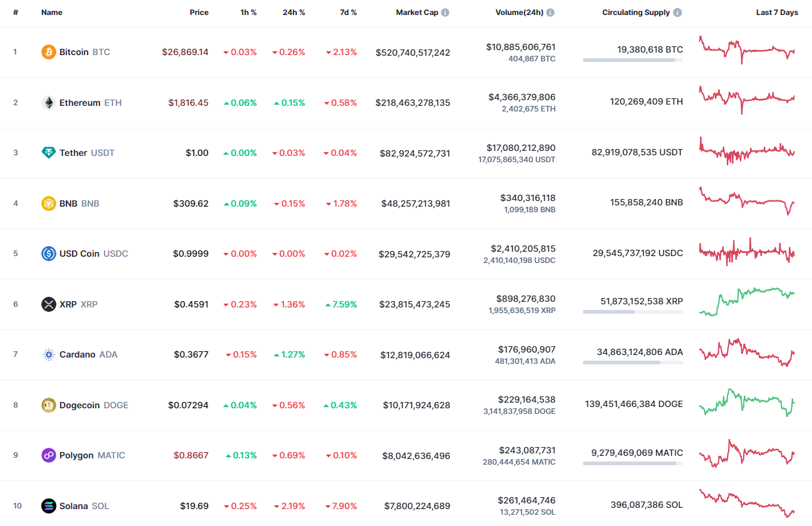
Task: Click the Dogecoin DOGE logo icon
Action: click(x=48, y=405)
